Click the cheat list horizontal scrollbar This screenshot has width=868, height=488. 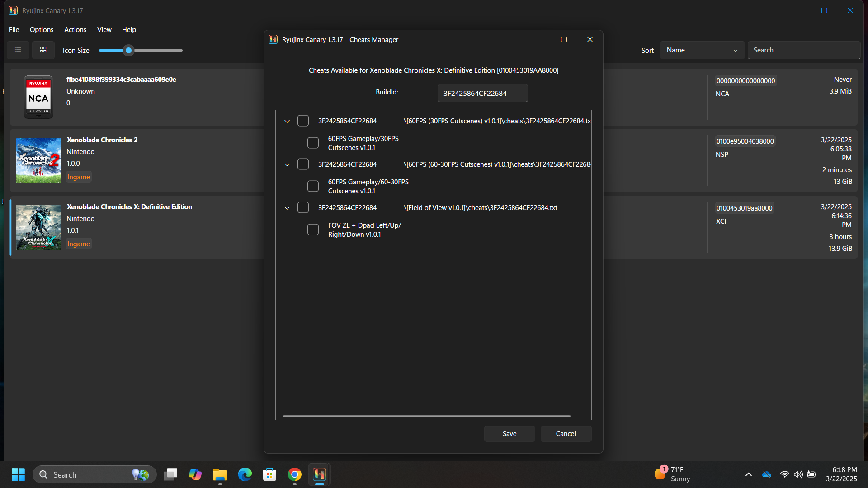point(426,416)
